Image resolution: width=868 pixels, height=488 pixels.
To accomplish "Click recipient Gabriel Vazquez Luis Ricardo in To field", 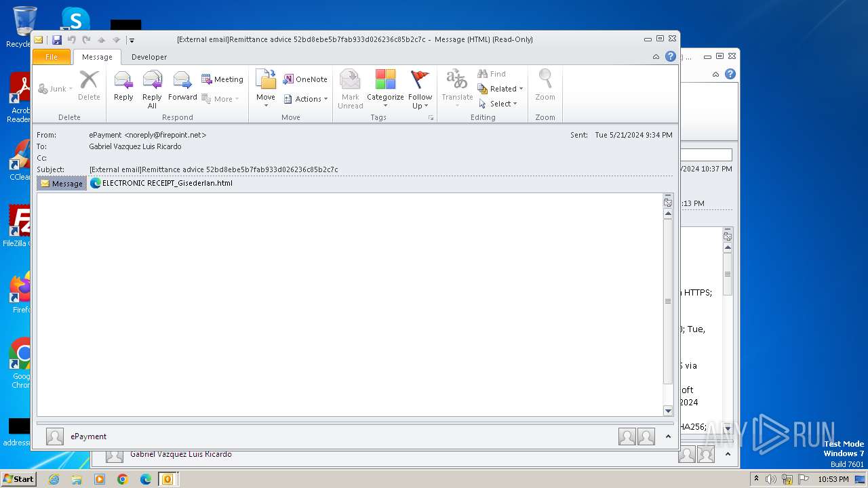I will (x=135, y=146).
